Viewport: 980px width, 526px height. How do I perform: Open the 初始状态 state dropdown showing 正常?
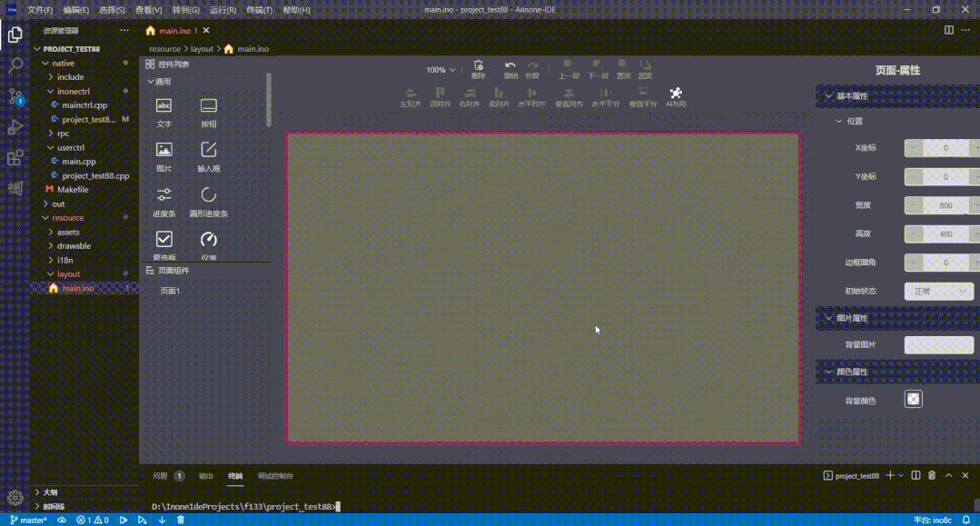click(x=938, y=291)
